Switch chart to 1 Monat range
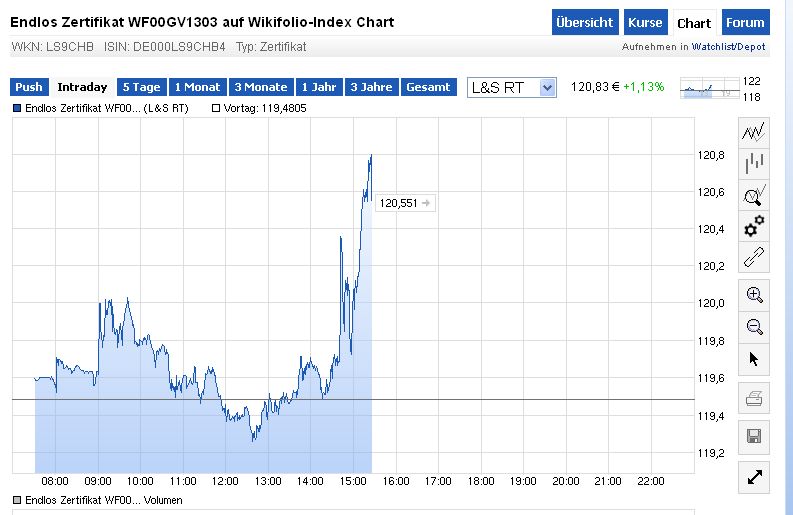The height and width of the screenshot is (515, 793). point(198,87)
